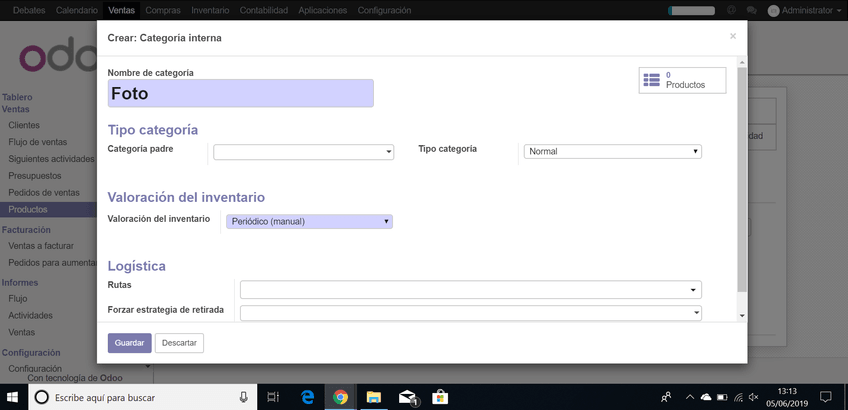Click the microphone icon in the search box

[x=243, y=397]
